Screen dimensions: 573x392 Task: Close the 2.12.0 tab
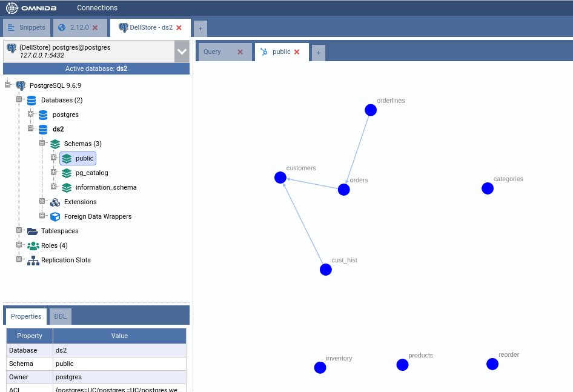click(x=95, y=27)
